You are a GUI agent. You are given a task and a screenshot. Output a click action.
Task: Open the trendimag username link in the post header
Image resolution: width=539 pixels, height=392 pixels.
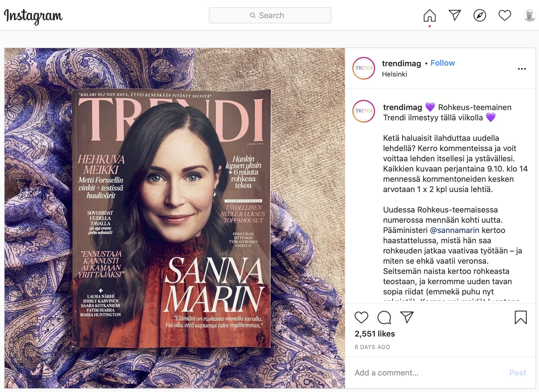point(401,63)
